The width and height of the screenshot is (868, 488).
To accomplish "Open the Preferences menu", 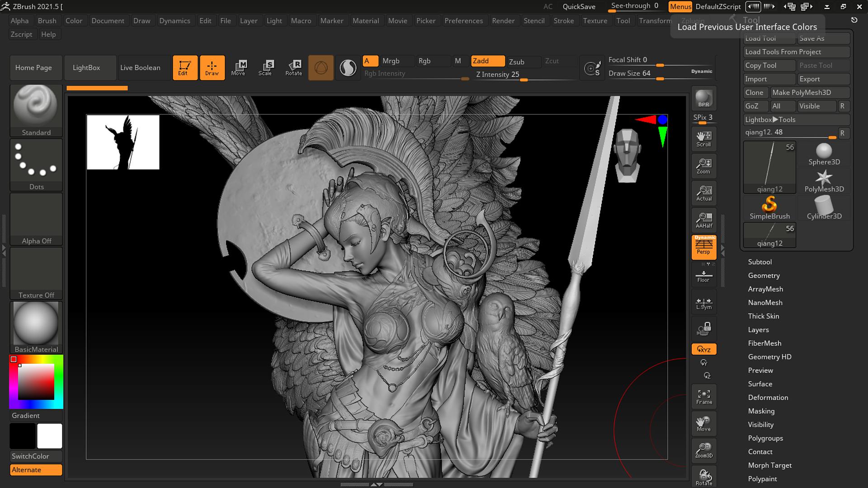I will 463,21.
